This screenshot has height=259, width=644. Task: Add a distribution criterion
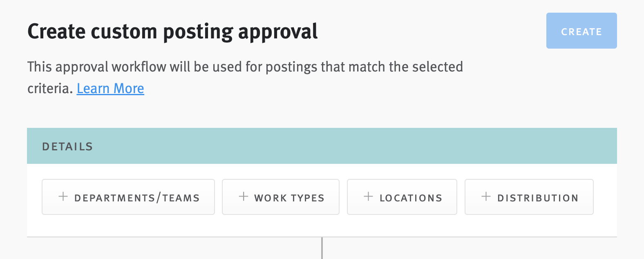coord(529,197)
